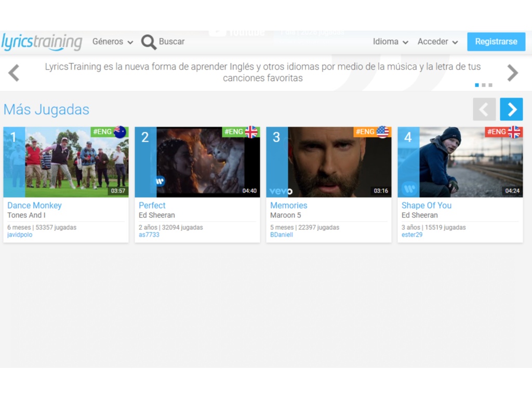Click '5 meses | 22397 jugadas' text

pyautogui.click(x=304, y=227)
